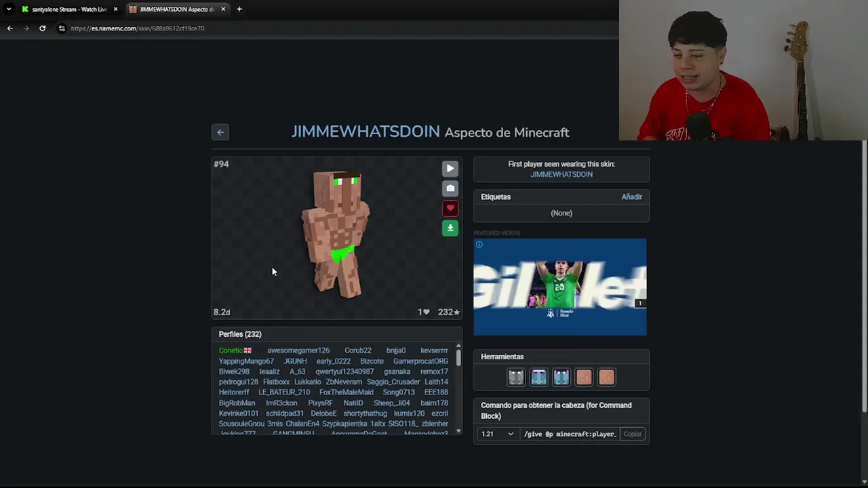Open the awesomegamer126 profile
The image size is (868, 488).
click(x=298, y=350)
